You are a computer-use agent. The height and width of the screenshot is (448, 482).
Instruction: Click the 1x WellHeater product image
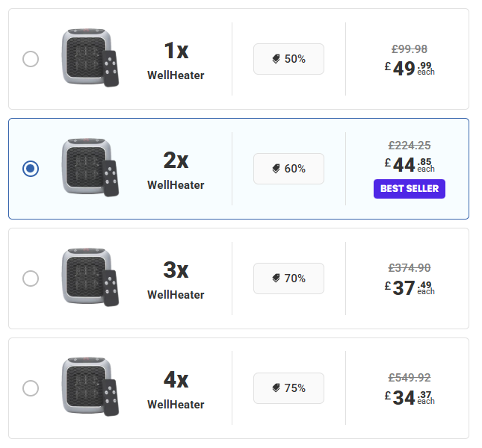[x=90, y=57]
